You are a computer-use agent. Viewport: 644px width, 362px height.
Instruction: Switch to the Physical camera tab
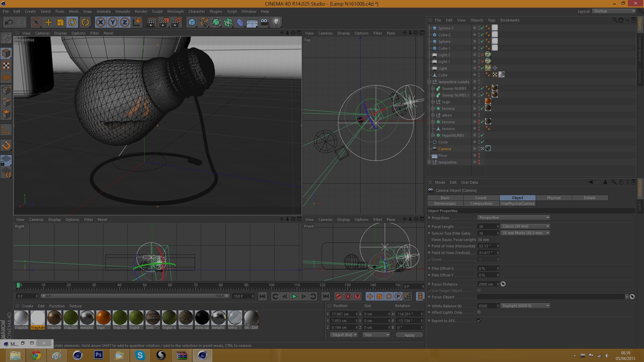tap(553, 198)
